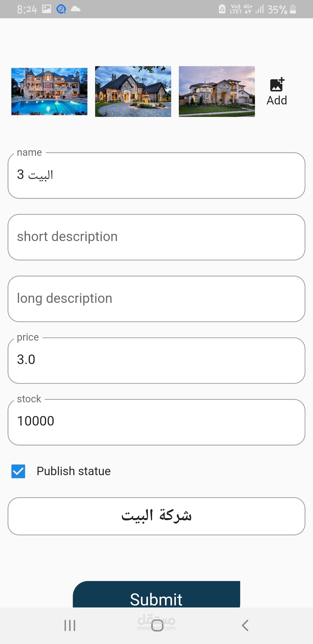The image size is (313, 644).
Task: Open the recent apps navigation button
Action: [70, 625]
